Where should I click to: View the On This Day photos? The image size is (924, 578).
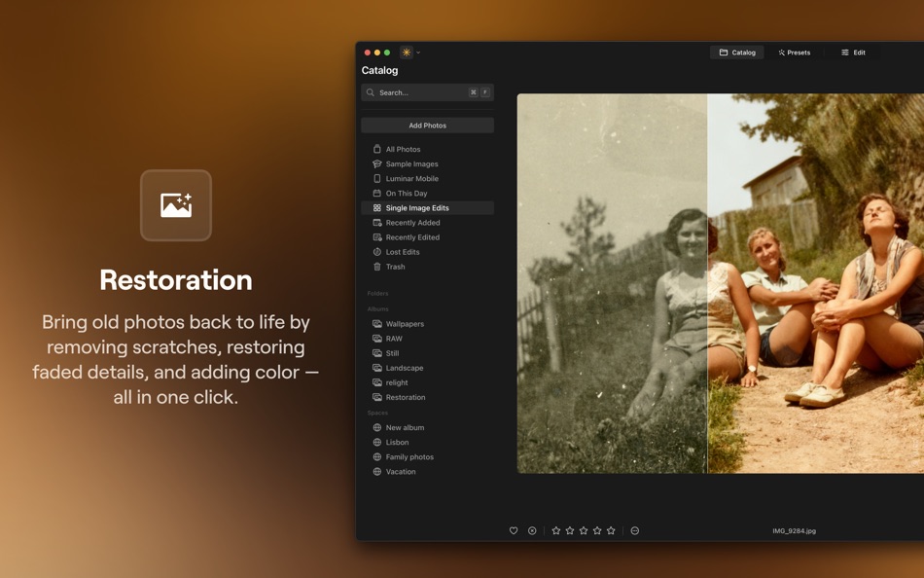(x=405, y=193)
